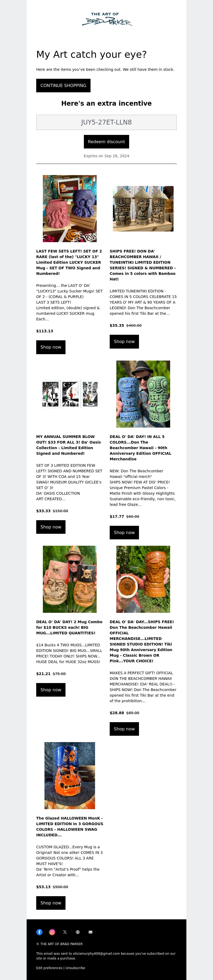Image resolution: width=213 pixels, height=980 pixels.
Task: Click the CONTINUE SHOPPING button
Action: 63,86
